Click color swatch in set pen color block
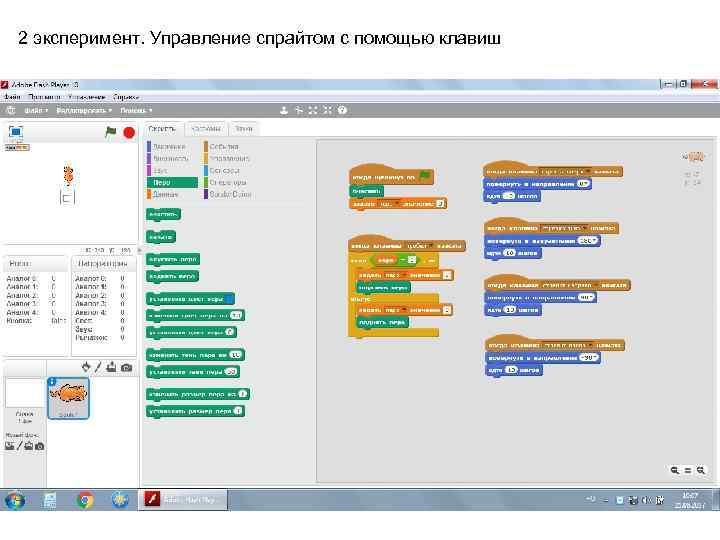The image size is (720, 540). click(x=230, y=299)
